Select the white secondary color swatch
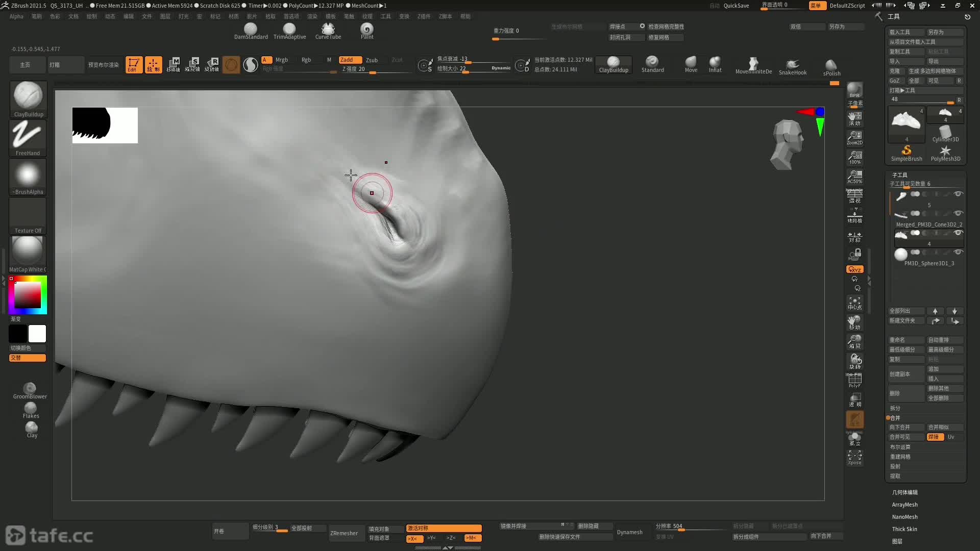 coord(37,334)
